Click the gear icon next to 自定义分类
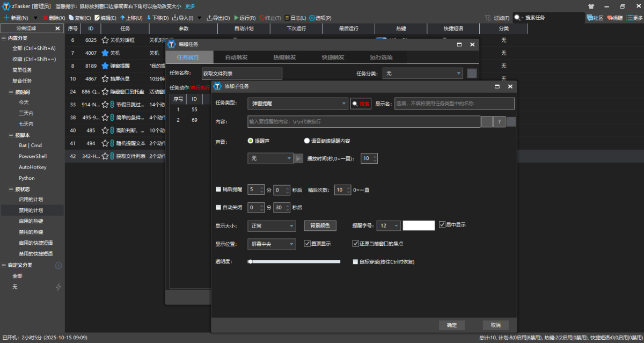The image size is (644, 343). (58, 265)
